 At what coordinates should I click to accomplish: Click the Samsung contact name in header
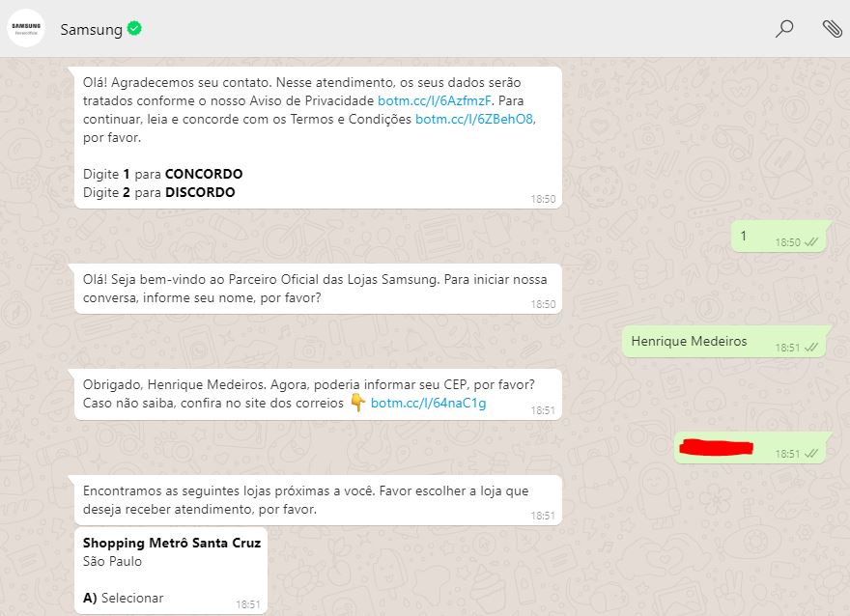pyautogui.click(x=91, y=30)
